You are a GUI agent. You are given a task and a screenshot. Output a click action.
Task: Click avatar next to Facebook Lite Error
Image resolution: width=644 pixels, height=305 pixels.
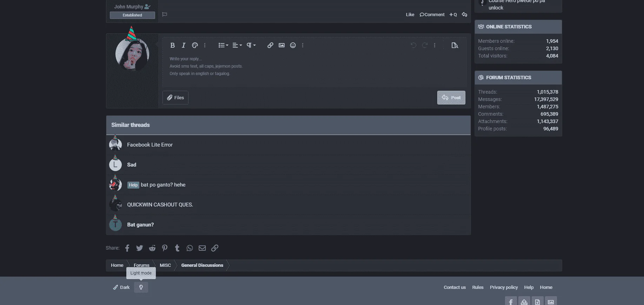[115, 144]
